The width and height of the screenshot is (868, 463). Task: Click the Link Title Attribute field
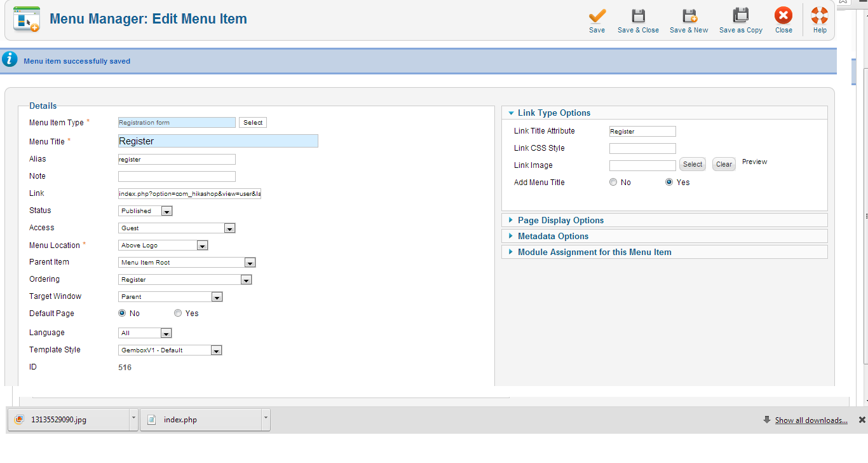point(642,131)
